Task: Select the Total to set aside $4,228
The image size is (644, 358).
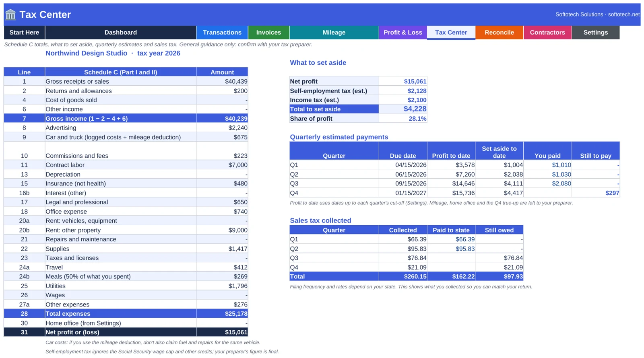Action: (403, 109)
